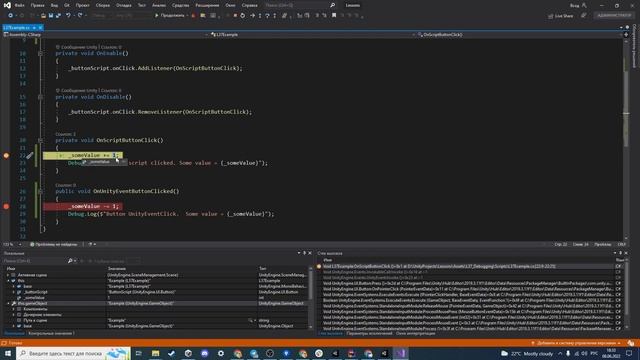Click the Locals panel search field
Image resolution: width=640 pixels, height=360 pixels.
click(35, 261)
